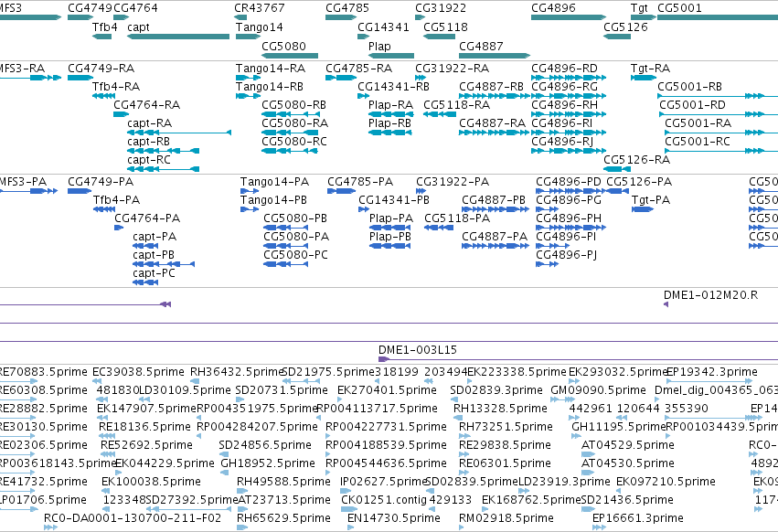The height and width of the screenshot is (532, 778).
Task: Click the Tango14 gene bar
Action: [248, 37]
